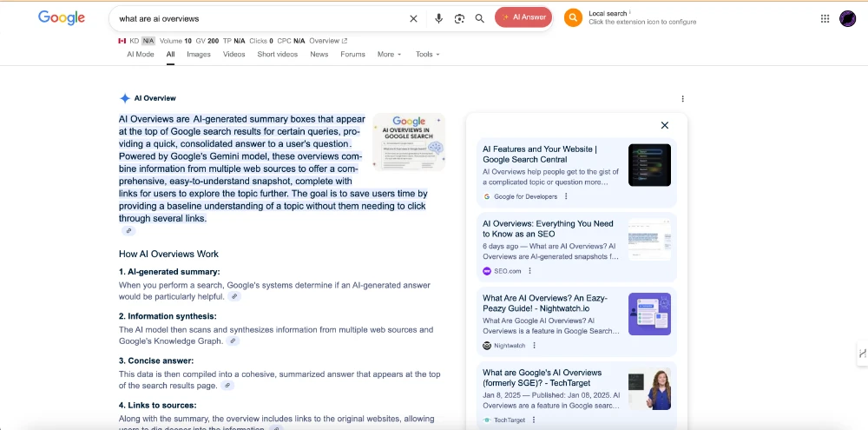868x430 pixels.
Task: Click inside the search box text
Action: (159, 18)
